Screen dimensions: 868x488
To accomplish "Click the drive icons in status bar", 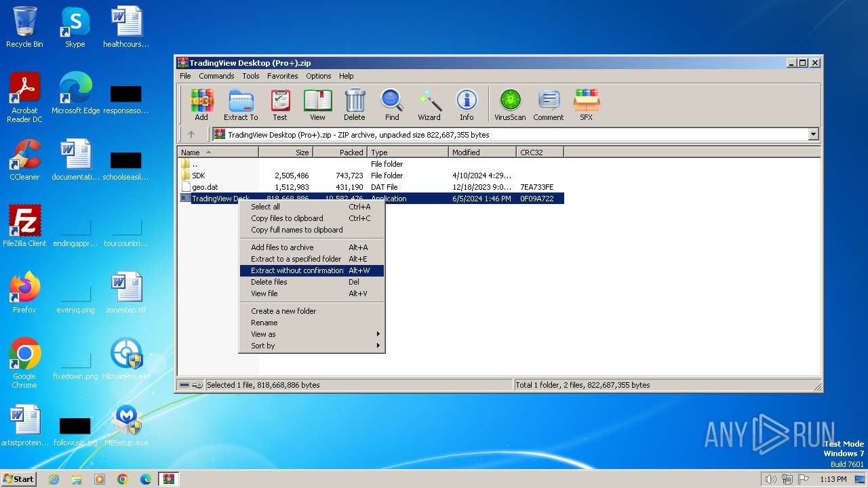I will [x=191, y=385].
